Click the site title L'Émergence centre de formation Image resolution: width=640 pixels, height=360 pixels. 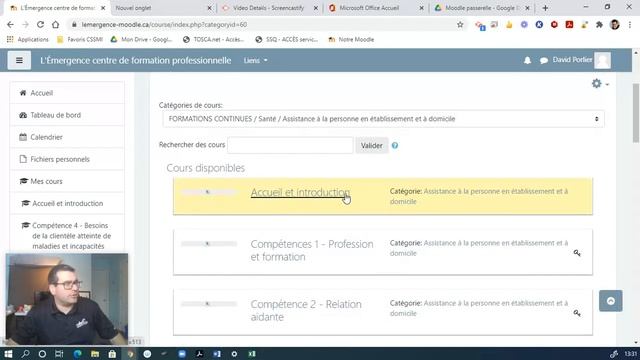pos(136,60)
